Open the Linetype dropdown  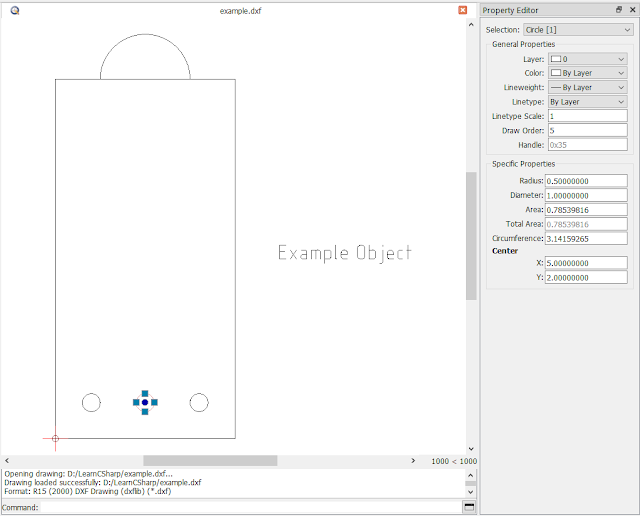coord(587,102)
